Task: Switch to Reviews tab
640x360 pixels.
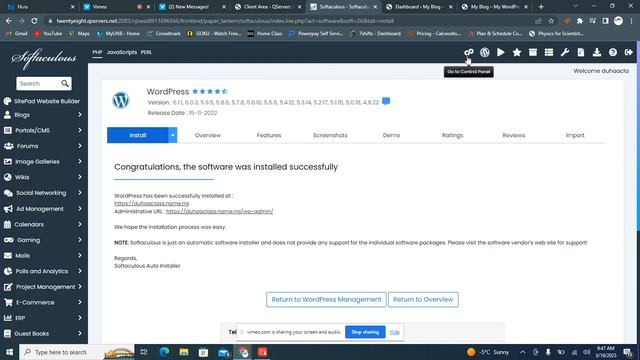Action: 513,135
